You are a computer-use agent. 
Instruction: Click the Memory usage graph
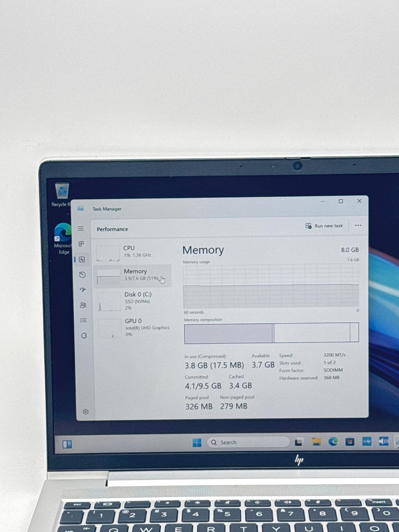coord(271,286)
